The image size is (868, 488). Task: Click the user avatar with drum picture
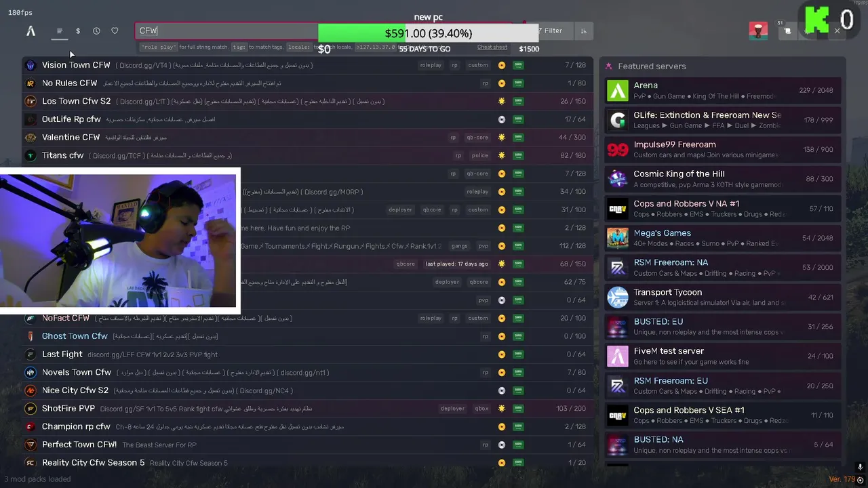pos(758,30)
